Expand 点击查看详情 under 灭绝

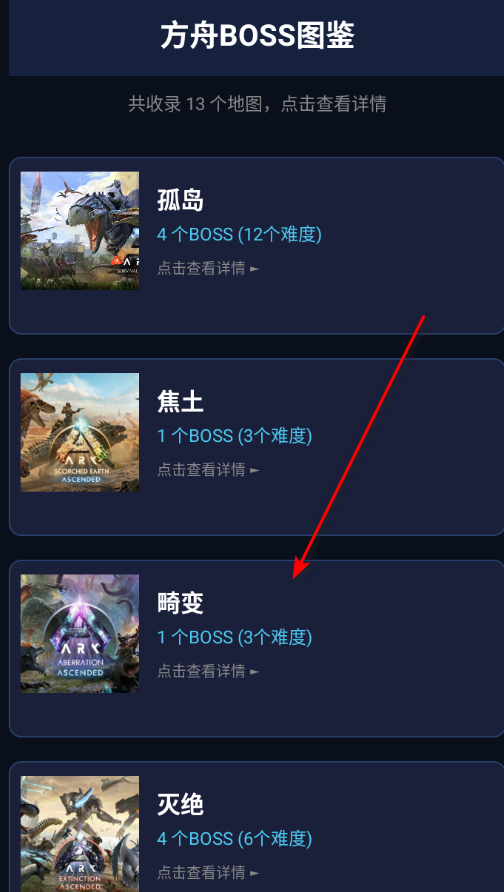pos(208,872)
